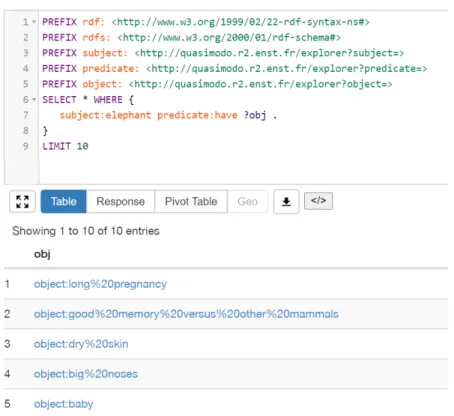
Task: Open the object:long%20pregnancy link
Action: 100,284
